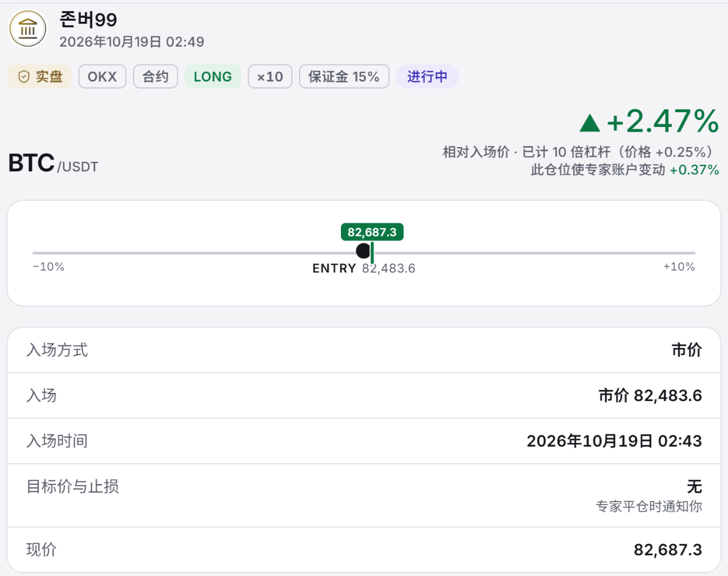728x576 pixels.
Task: Select the 合约 tag
Action: point(155,77)
